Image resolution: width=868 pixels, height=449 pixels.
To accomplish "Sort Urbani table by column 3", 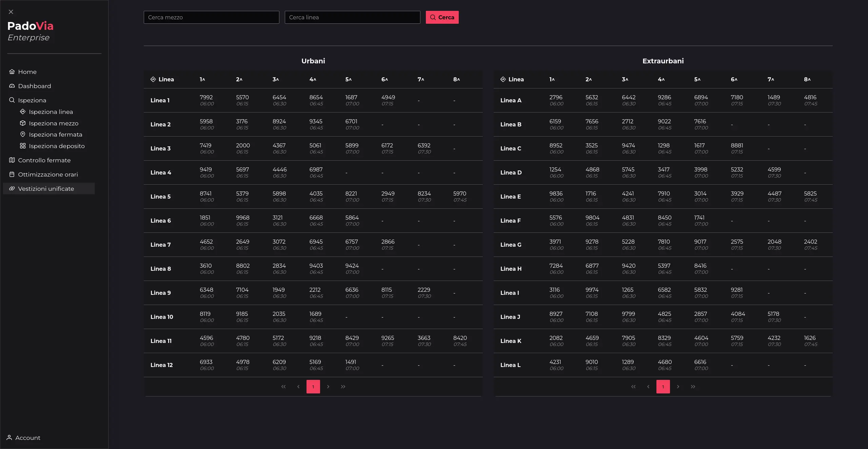I will coord(276,79).
